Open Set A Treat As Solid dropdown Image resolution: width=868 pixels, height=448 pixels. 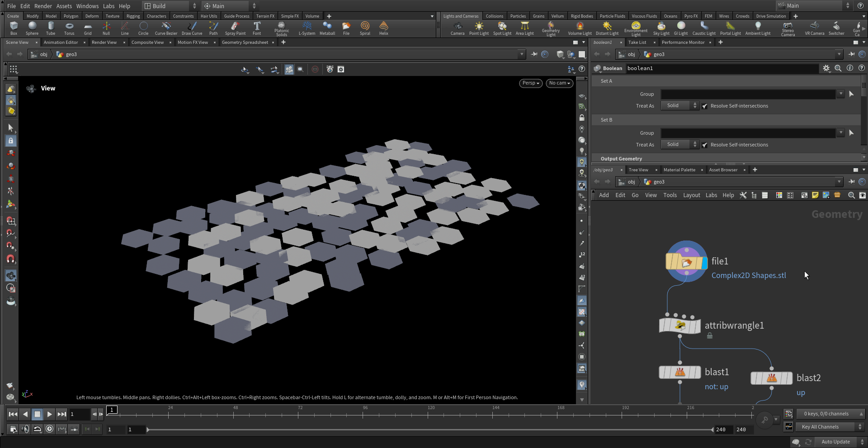tap(680, 106)
